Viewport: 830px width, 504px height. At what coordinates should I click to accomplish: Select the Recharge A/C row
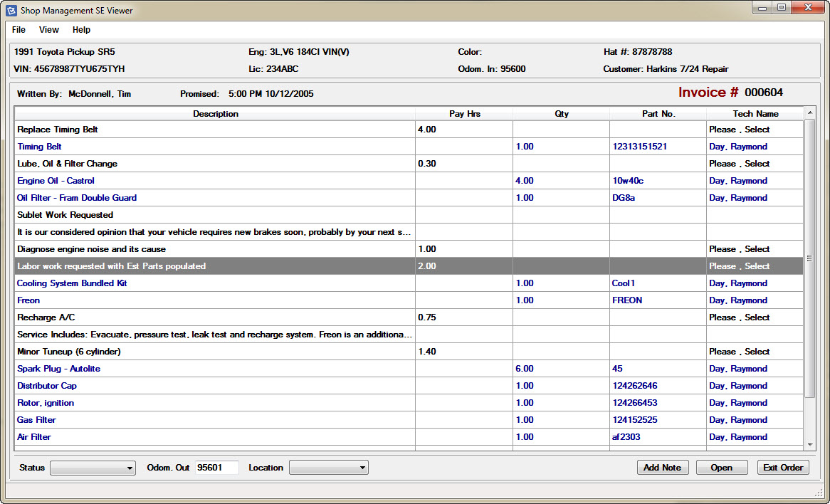[409, 317]
